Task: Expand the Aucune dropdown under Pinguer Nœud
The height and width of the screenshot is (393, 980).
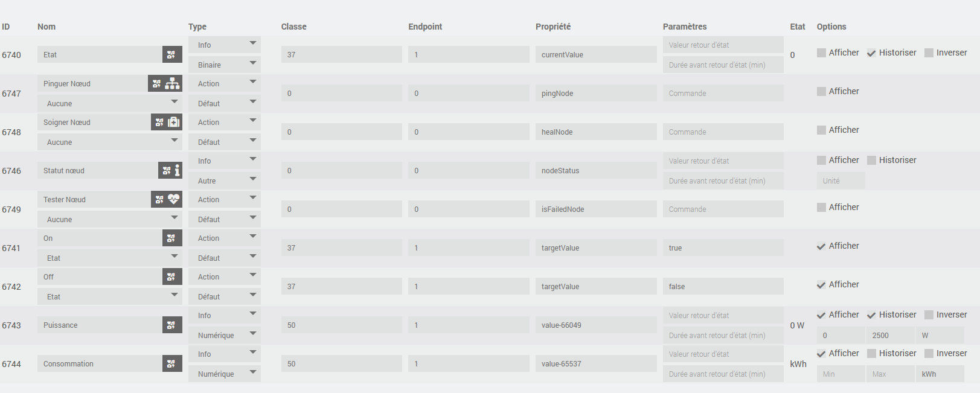Action: pos(109,103)
